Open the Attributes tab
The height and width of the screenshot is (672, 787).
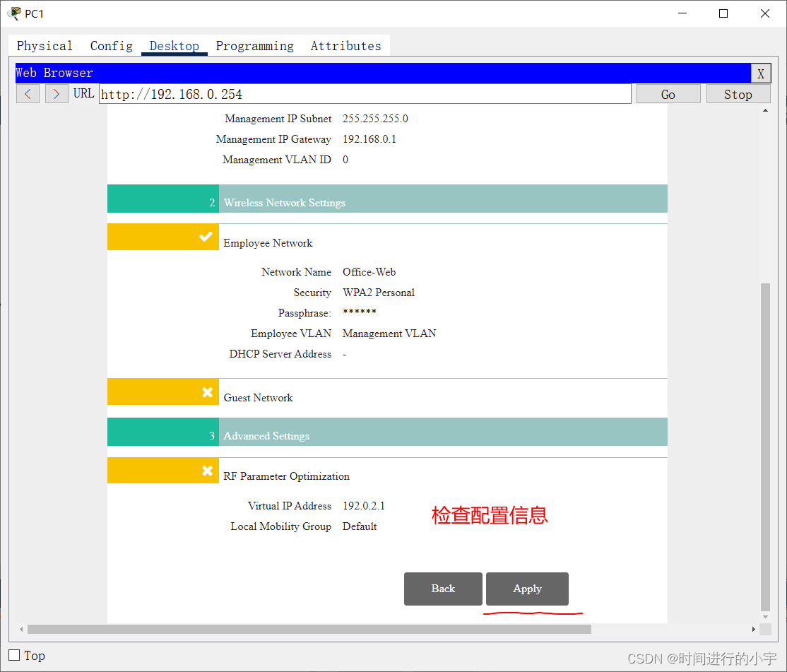click(x=346, y=46)
